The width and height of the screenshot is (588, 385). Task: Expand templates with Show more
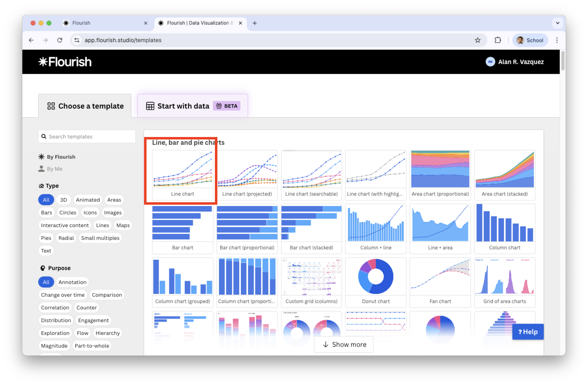click(x=344, y=344)
